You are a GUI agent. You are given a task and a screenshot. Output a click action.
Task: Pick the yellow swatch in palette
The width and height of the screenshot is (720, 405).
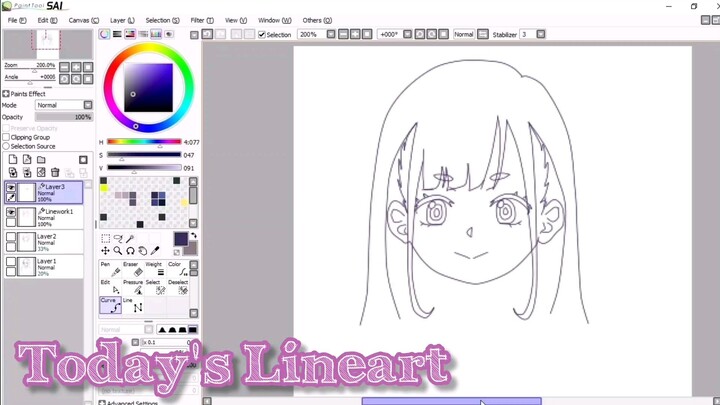coord(104,188)
